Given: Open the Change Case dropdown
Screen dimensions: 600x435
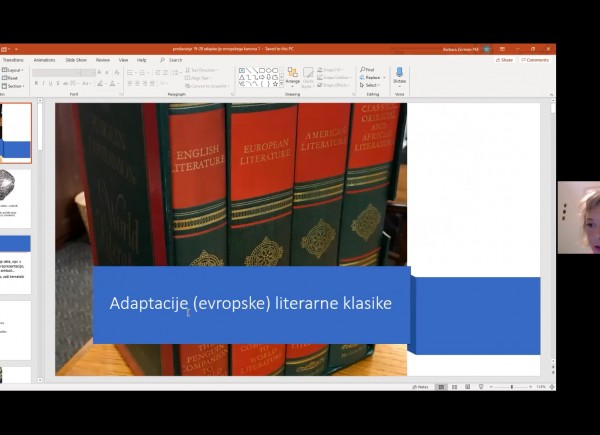Looking at the screenshot, I should pos(86,83).
